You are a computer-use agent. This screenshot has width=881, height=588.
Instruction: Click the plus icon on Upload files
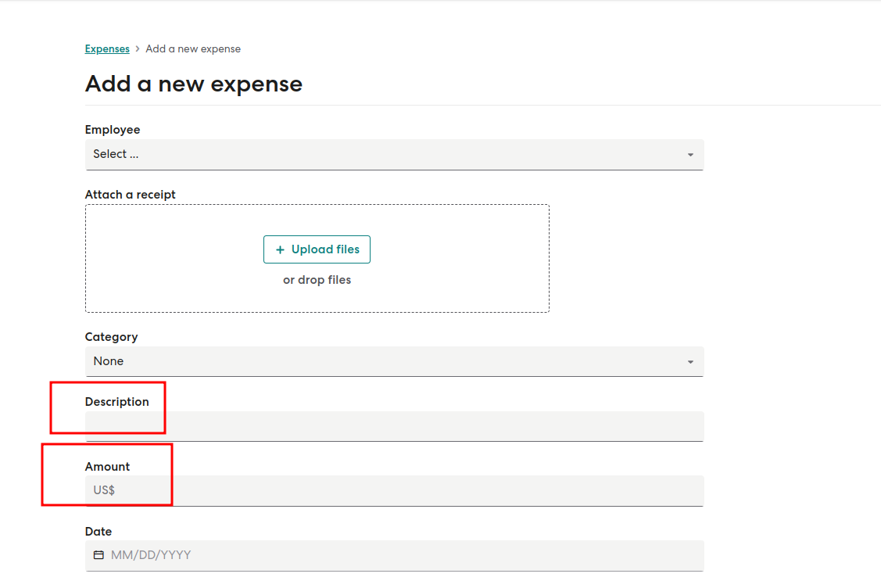[x=280, y=249]
